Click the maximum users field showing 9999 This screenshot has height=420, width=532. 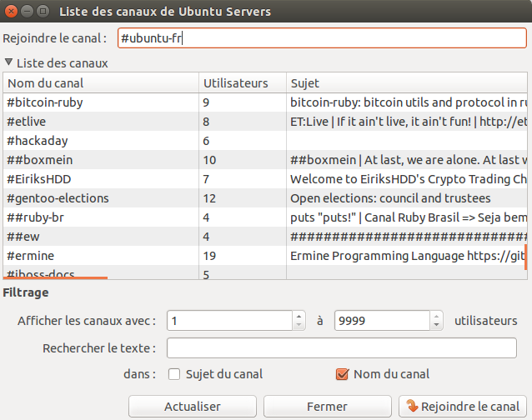383,320
